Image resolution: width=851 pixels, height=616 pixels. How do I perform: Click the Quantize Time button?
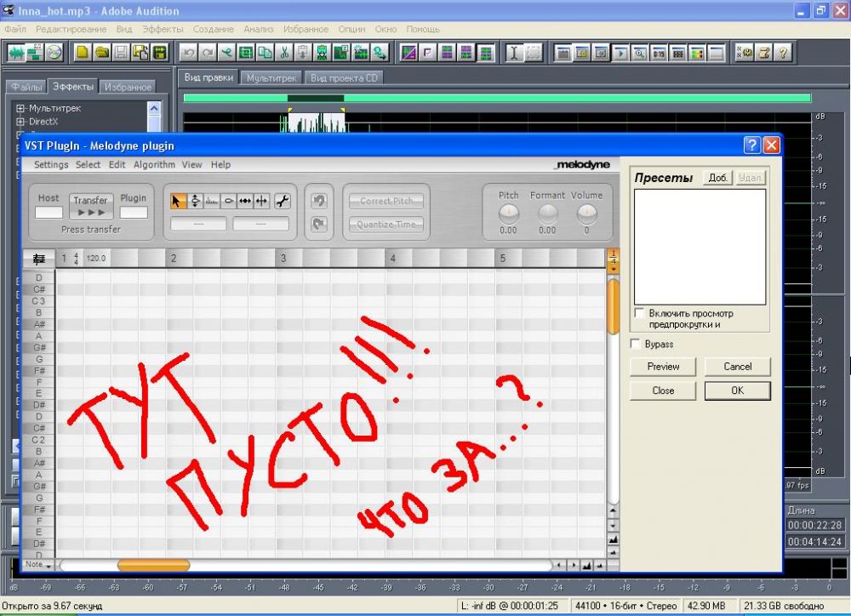pyautogui.click(x=386, y=224)
